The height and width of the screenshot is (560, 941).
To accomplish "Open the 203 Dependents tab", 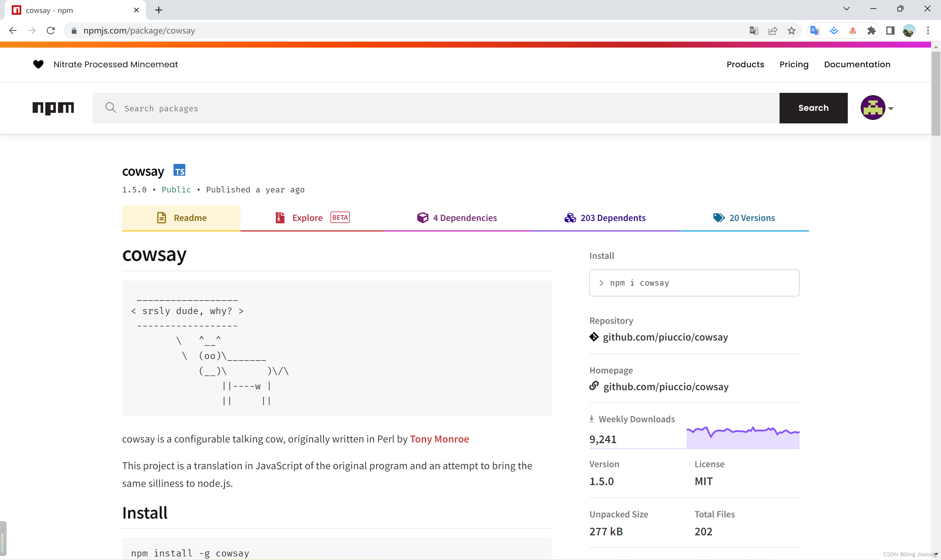I will (x=605, y=218).
